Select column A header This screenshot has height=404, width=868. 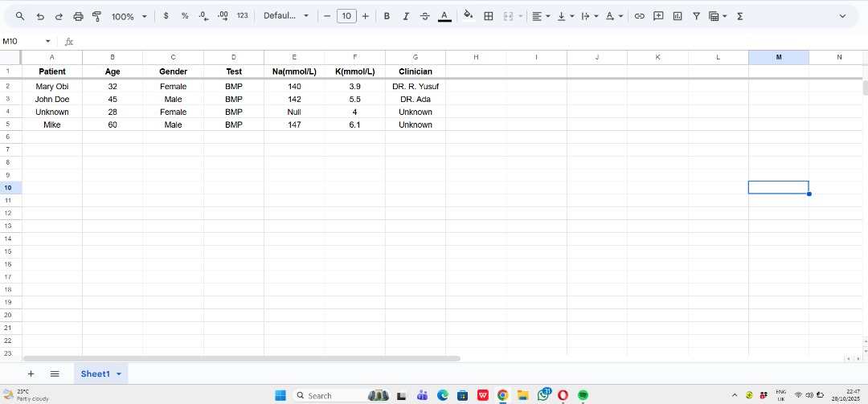click(x=52, y=57)
